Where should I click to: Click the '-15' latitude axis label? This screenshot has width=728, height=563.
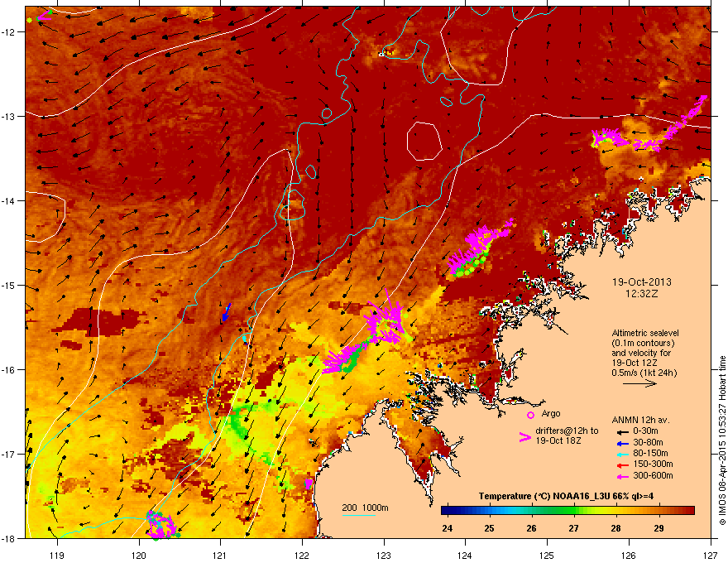pyautogui.click(x=10, y=285)
